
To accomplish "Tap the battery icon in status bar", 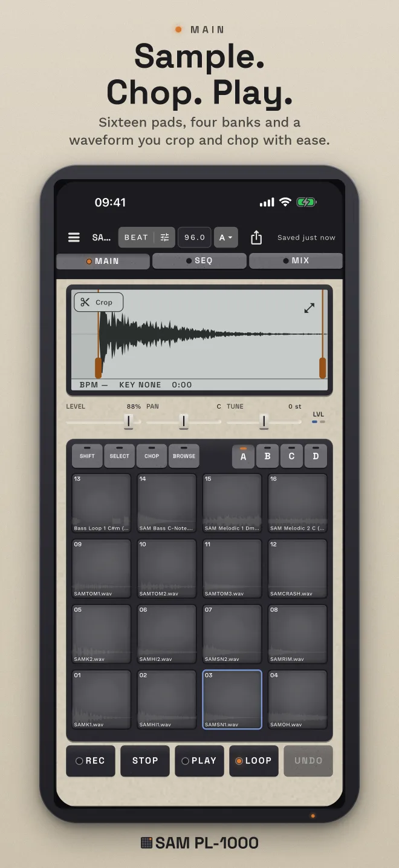I will click(x=307, y=202).
